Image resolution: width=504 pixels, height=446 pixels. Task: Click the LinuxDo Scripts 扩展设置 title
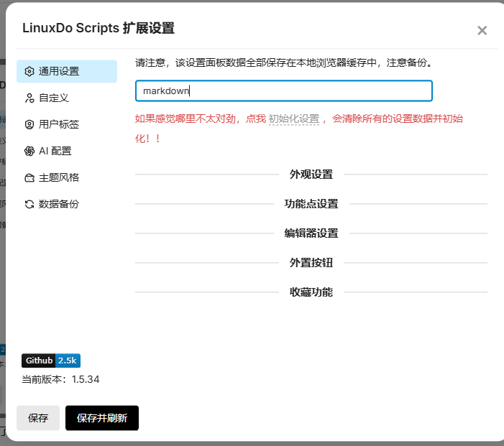pos(98,28)
